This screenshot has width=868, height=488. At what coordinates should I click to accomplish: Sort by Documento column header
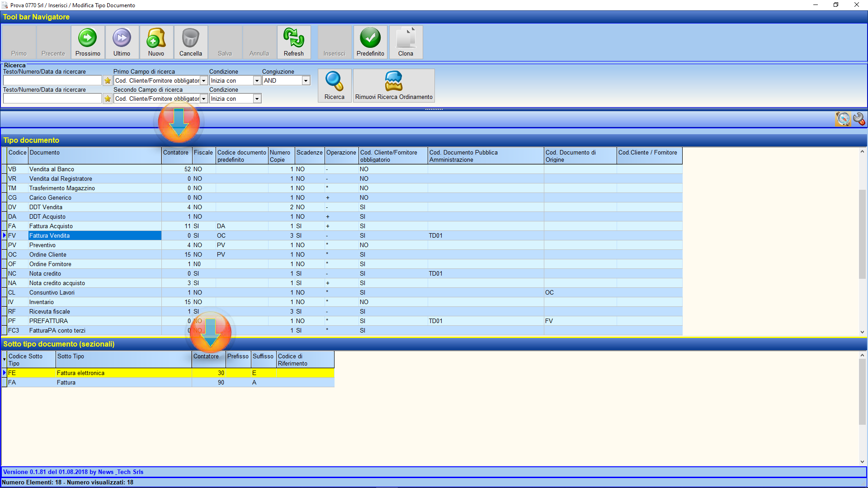(95, 156)
